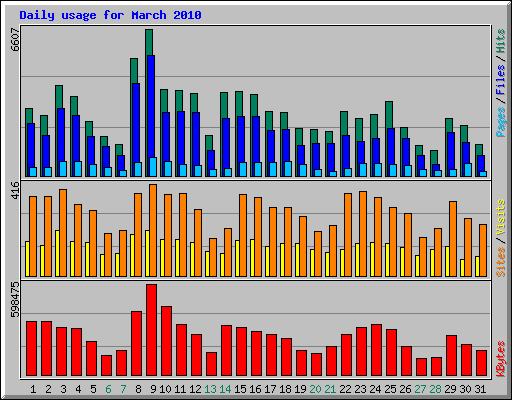Click green weekend day label 6
Image resolution: width=512 pixels, height=400 pixels.
pyautogui.click(x=108, y=389)
